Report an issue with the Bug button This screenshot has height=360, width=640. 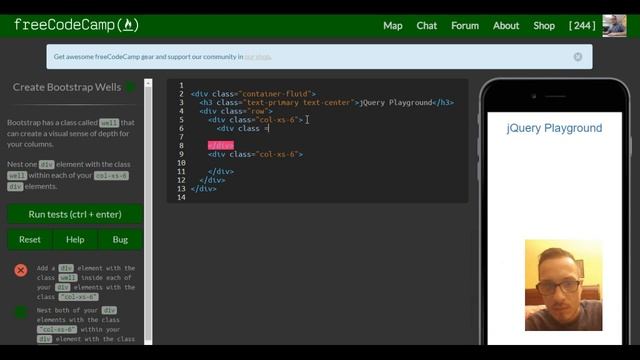click(x=120, y=240)
